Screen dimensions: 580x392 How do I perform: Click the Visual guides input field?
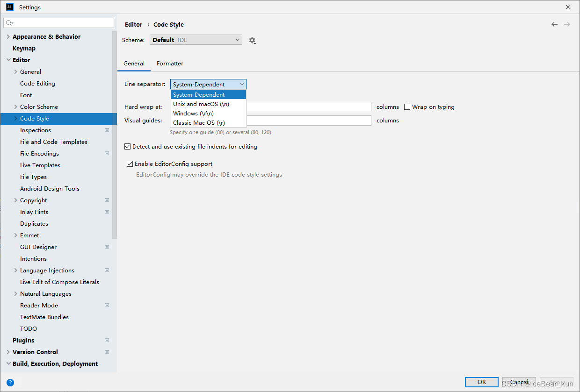coord(309,120)
